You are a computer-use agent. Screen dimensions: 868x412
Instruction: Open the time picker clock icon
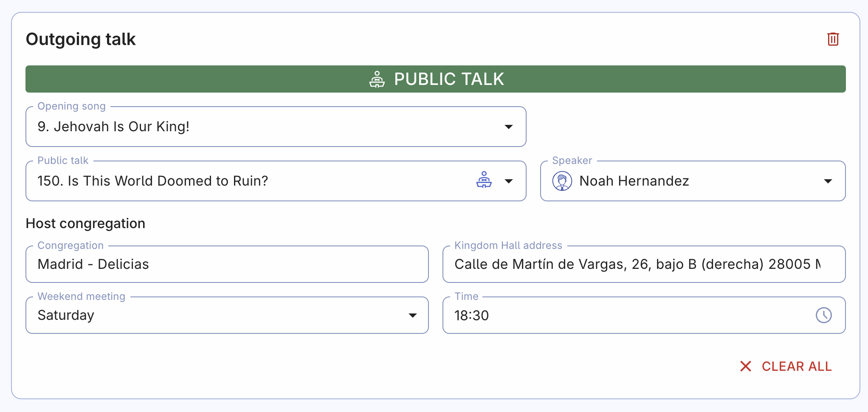823,315
